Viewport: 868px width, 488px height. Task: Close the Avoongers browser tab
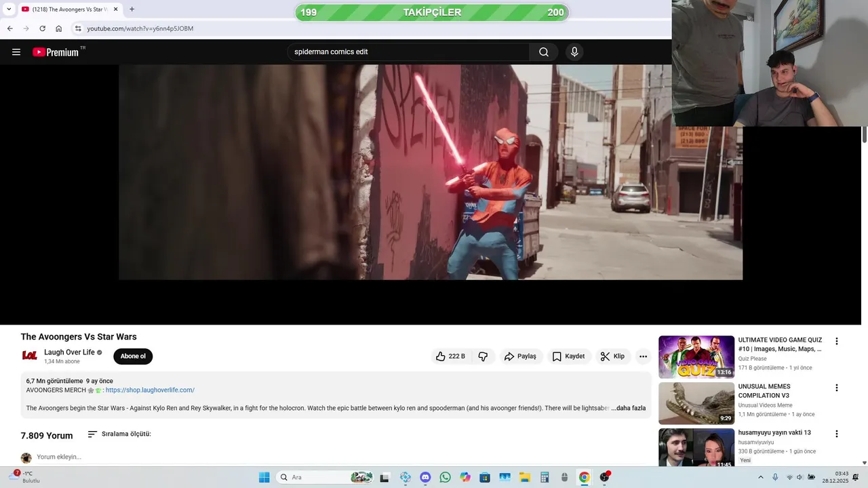tap(115, 9)
